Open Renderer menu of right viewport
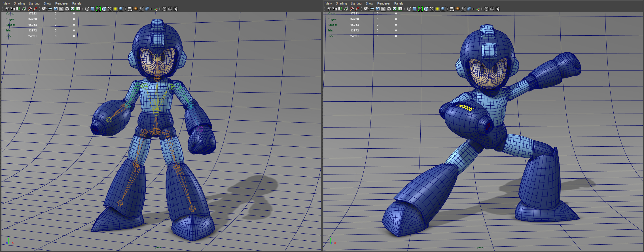644x252 pixels. (x=384, y=3)
